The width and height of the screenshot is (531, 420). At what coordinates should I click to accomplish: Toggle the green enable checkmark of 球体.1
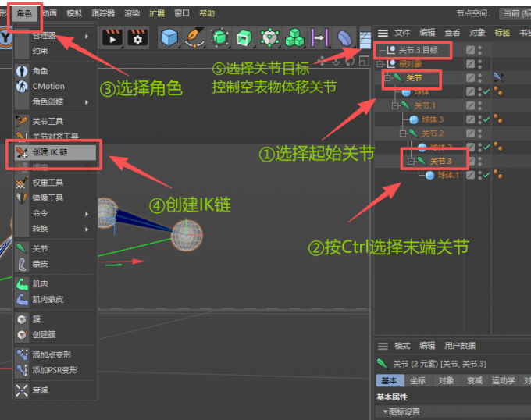pyautogui.click(x=486, y=175)
